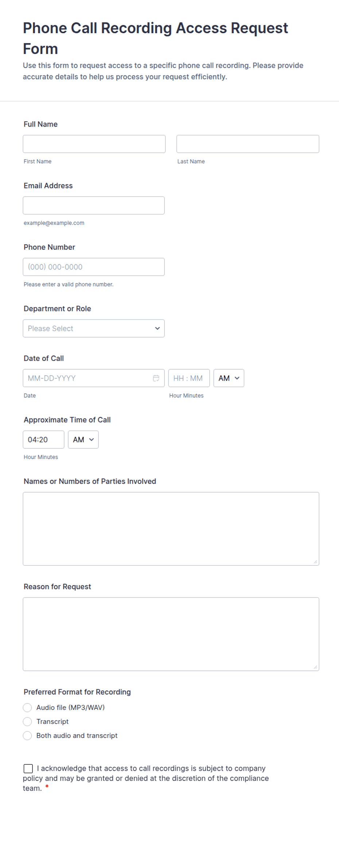Click inside Names or Numbers of Parties textarea

[x=171, y=529]
